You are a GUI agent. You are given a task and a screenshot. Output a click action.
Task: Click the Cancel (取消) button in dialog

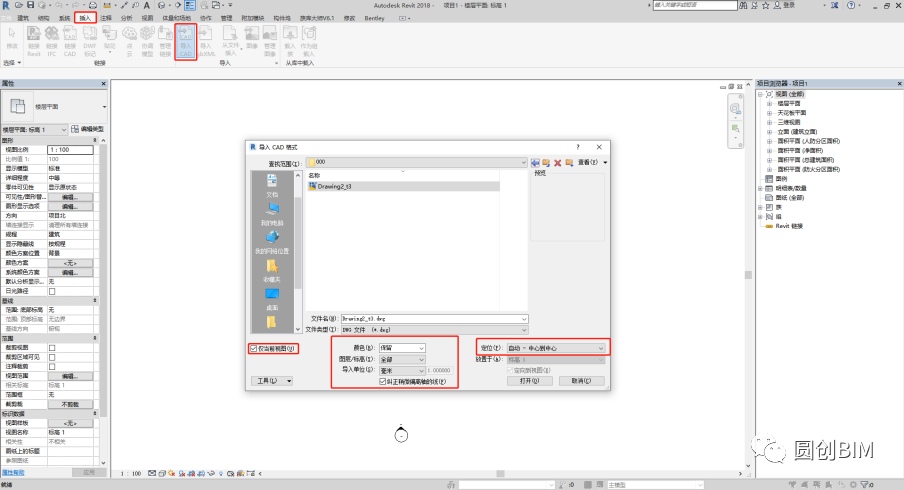(581, 381)
